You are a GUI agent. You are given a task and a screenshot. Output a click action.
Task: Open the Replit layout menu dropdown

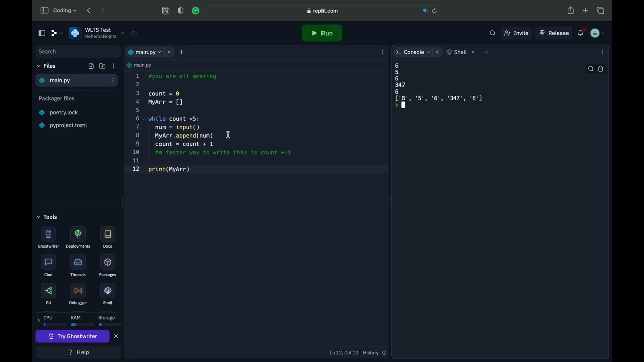click(x=57, y=33)
